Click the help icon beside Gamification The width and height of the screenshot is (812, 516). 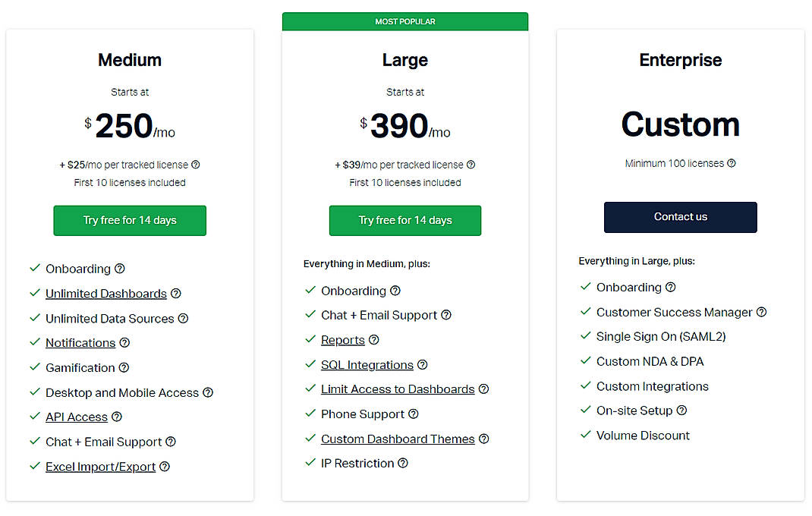(122, 368)
